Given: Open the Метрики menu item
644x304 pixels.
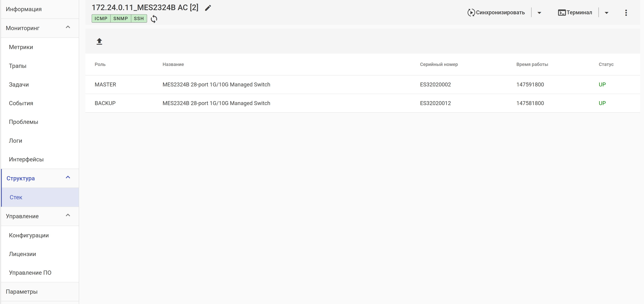Looking at the screenshot, I should click(21, 47).
